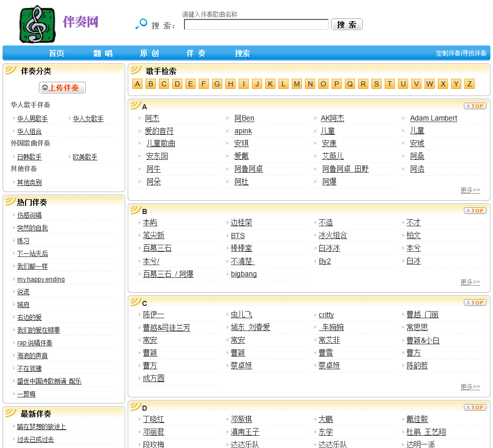Click the green music note site logo
The width and height of the screenshot is (493, 448).
coord(37,24)
